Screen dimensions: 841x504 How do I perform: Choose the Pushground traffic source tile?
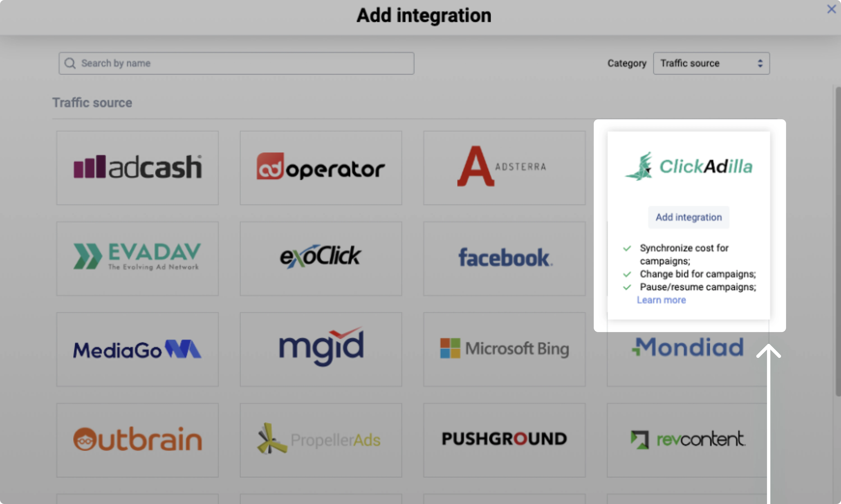coord(504,440)
